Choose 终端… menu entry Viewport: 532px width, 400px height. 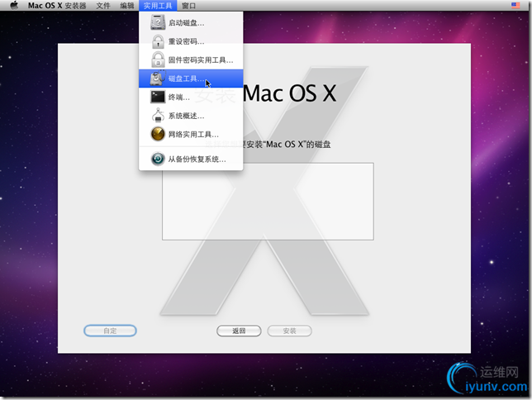pyautogui.click(x=191, y=98)
